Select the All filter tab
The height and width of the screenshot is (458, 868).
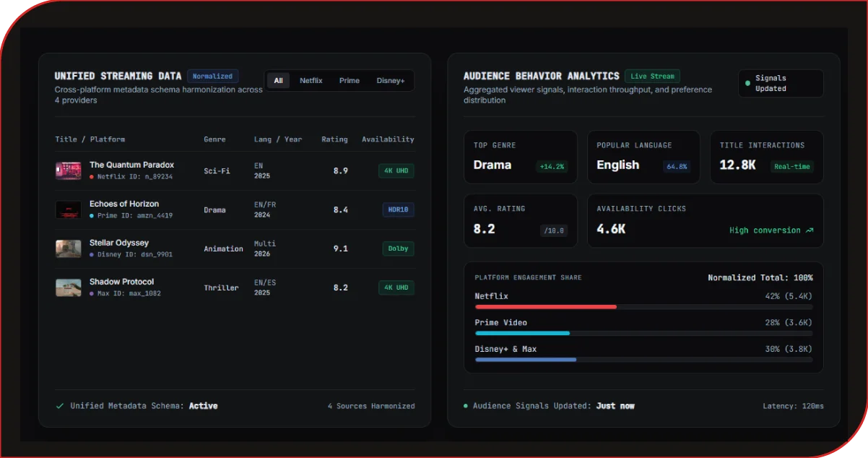click(x=278, y=81)
